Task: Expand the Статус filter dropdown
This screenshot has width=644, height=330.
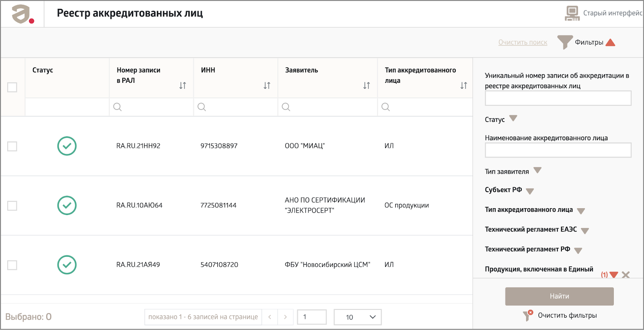Action: pos(513,119)
